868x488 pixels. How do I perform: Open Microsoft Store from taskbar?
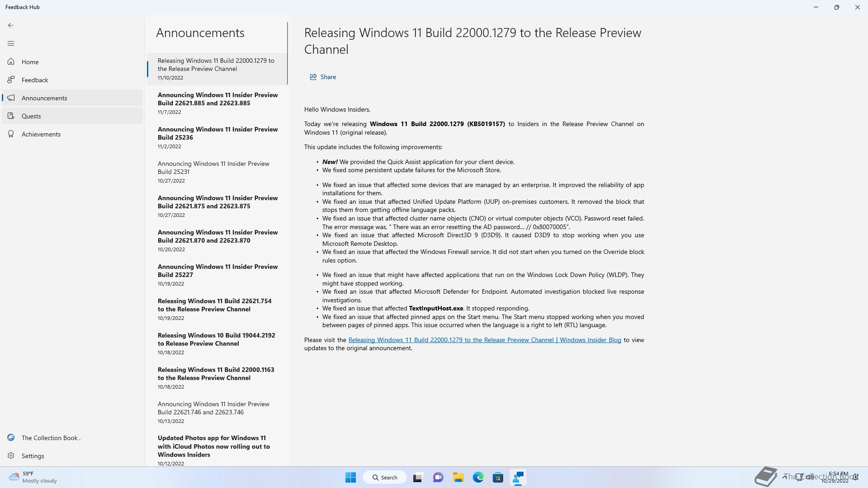click(x=498, y=477)
